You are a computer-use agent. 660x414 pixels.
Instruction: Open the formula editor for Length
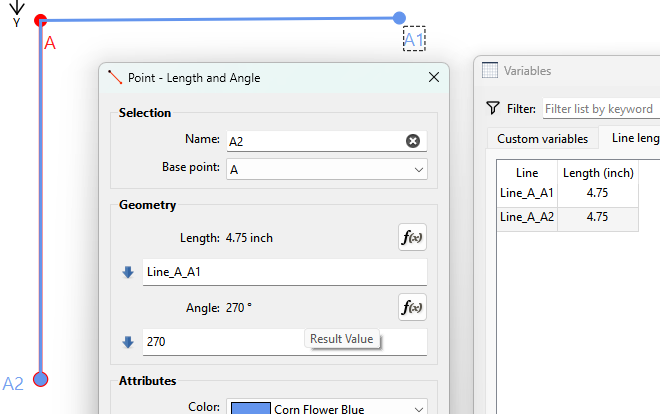click(412, 237)
